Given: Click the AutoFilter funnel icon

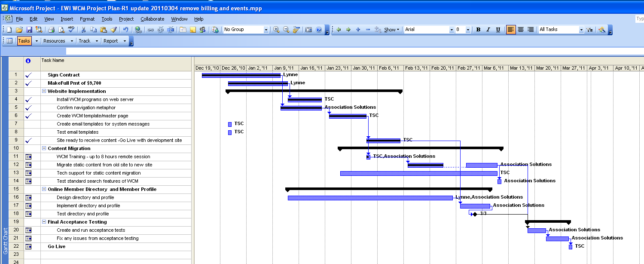Looking at the screenshot, I should pos(590,30).
